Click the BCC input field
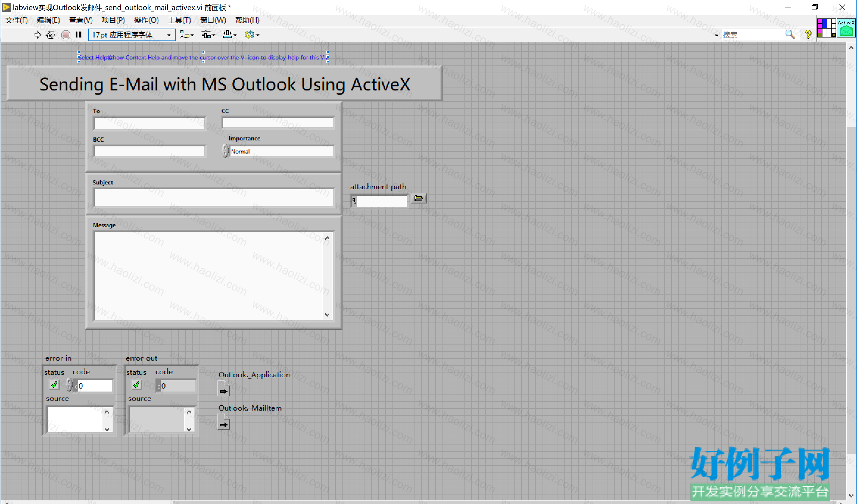Screen dimensions: 857x504 pos(149,151)
